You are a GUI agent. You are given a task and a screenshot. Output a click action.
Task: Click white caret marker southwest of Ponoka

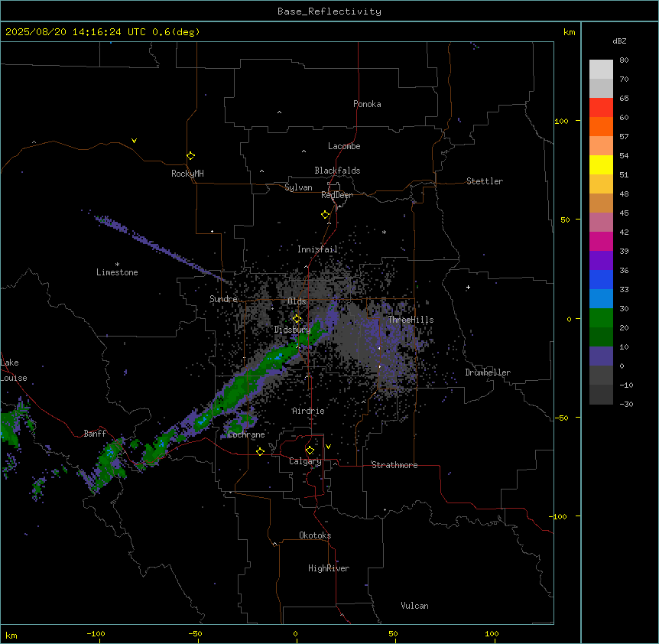point(280,112)
